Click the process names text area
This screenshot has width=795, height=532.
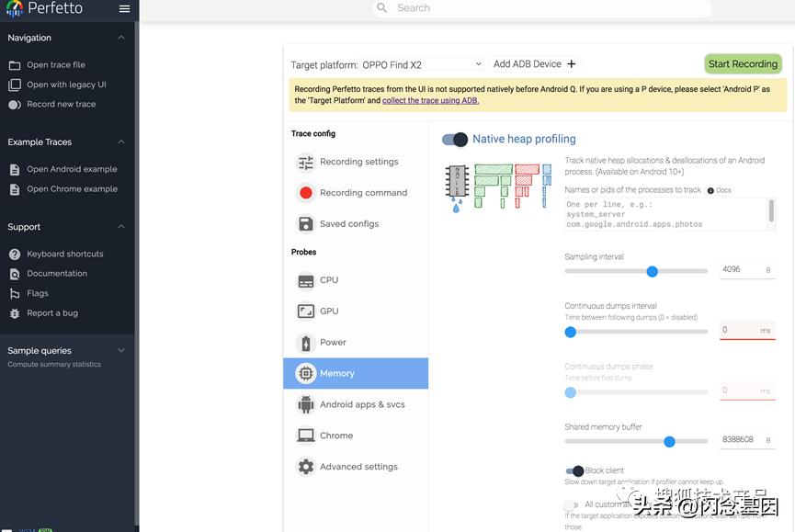coord(670,214)
